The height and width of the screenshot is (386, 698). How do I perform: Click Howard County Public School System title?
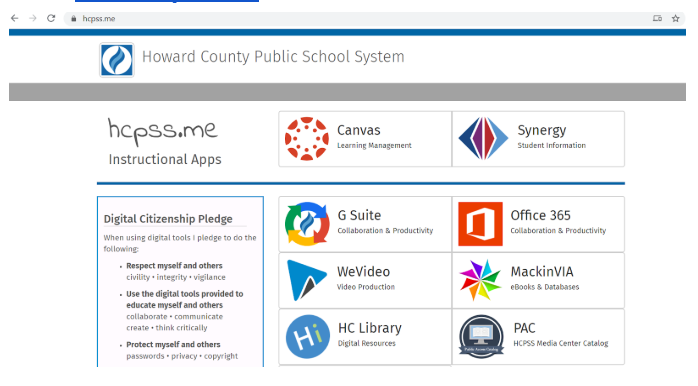(x=273, y=57)
